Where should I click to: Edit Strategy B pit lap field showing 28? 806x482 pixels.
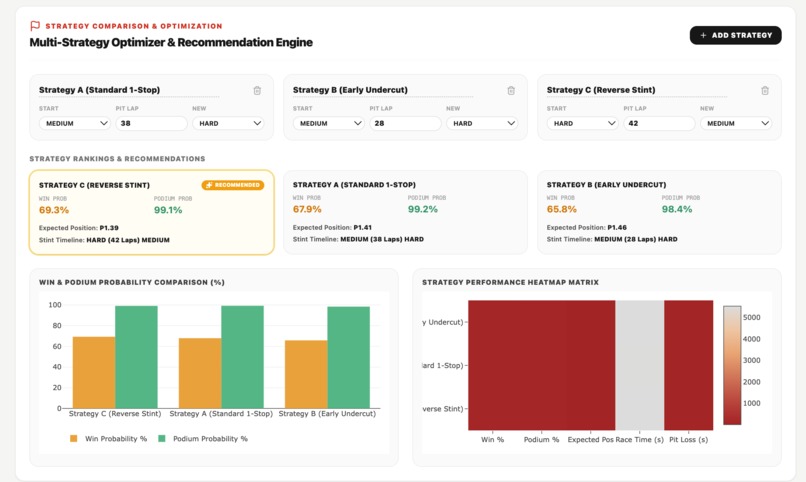405,123
